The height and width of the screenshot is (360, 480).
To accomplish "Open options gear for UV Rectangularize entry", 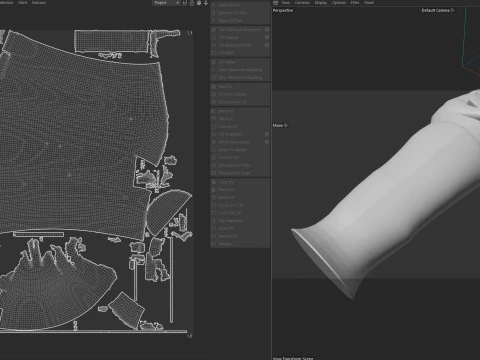I will point(267,142).
